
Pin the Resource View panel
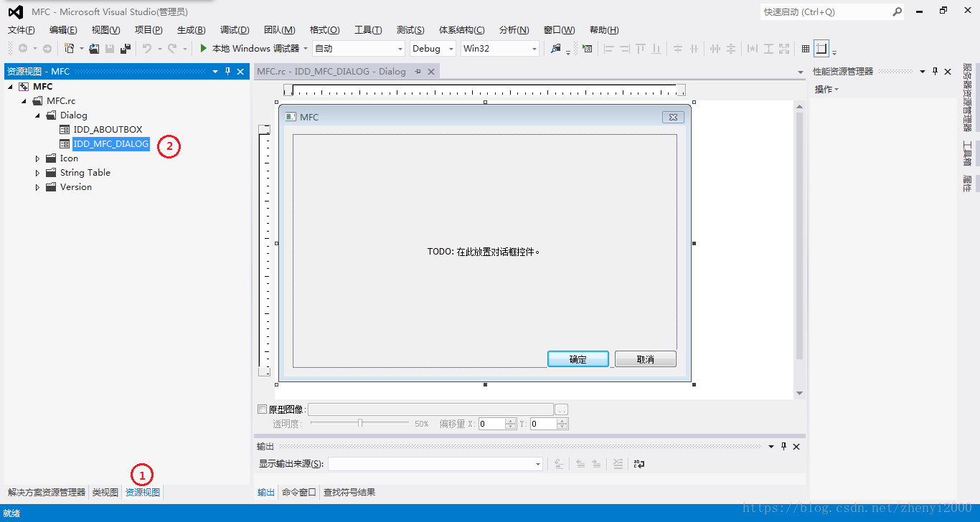click(x=228, y=71)
